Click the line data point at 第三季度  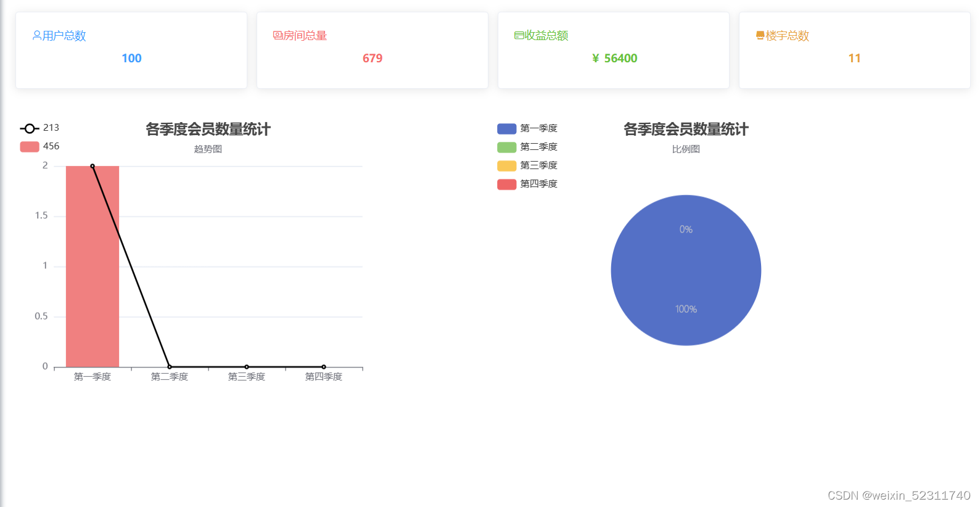(x=247, y=367)
